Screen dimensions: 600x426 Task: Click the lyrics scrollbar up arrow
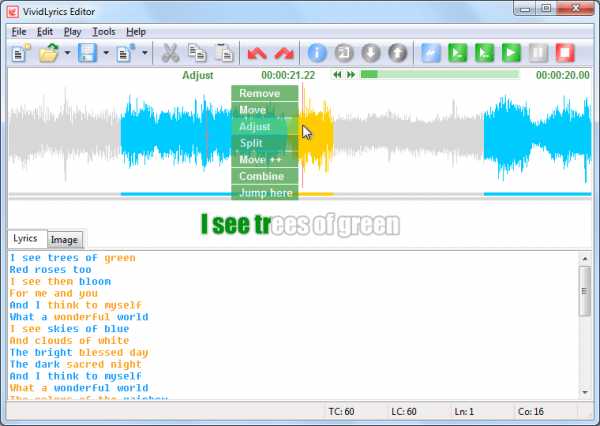pos(585,259)
